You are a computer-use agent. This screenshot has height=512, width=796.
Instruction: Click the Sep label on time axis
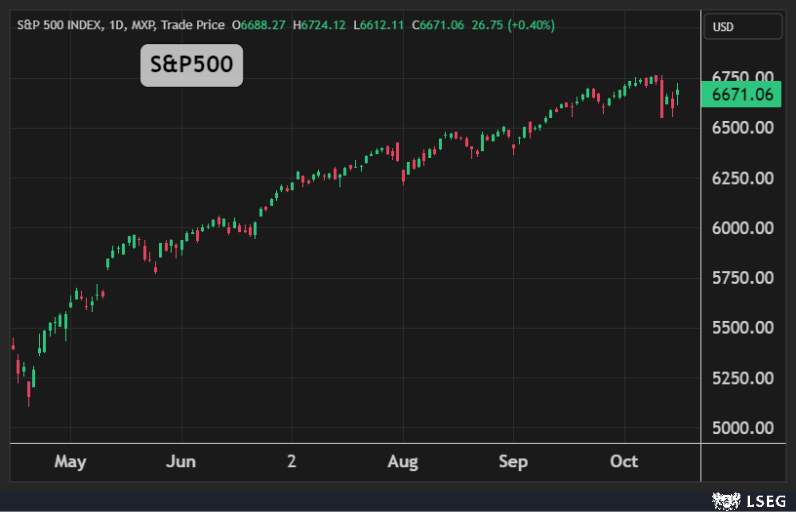513,462
